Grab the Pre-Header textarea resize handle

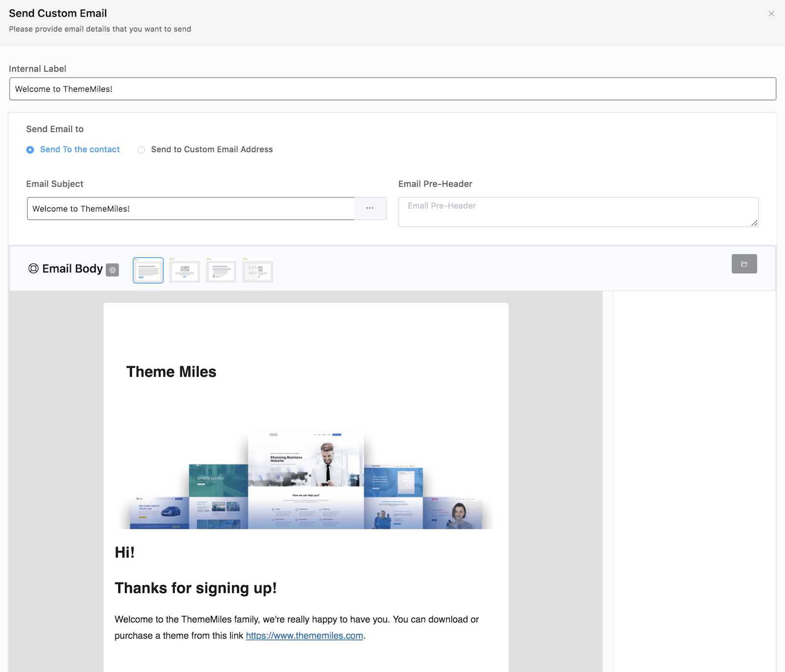tap(754, 223)
